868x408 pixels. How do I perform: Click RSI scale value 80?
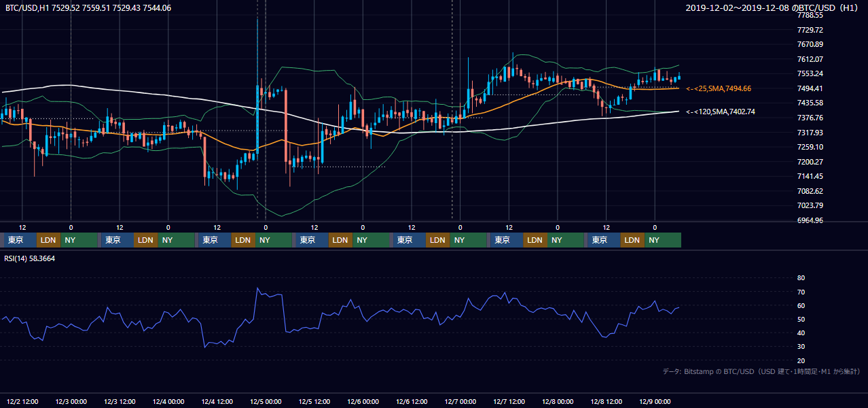coord(801,278)
